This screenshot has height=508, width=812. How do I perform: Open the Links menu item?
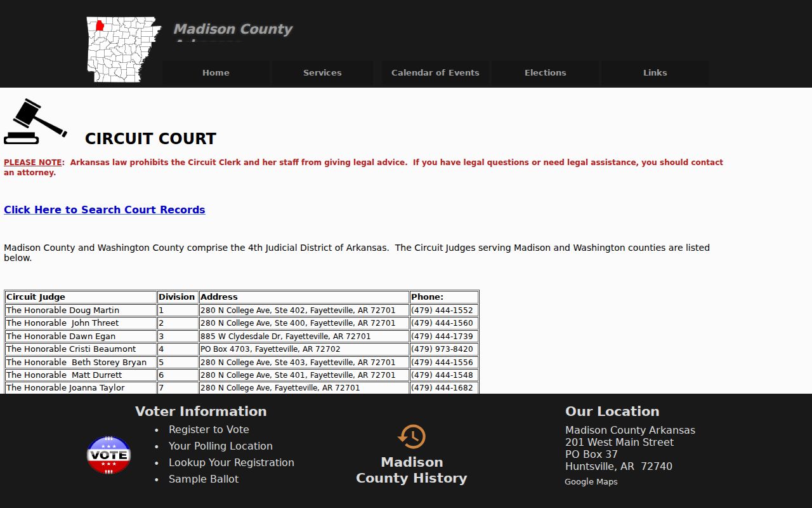pos(655,72)
